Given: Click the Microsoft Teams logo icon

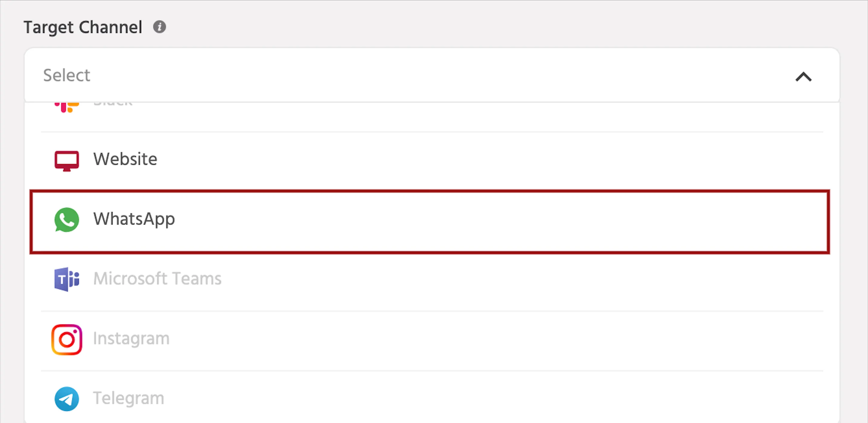Looking at the screenshot, I should tap(67, 279).
